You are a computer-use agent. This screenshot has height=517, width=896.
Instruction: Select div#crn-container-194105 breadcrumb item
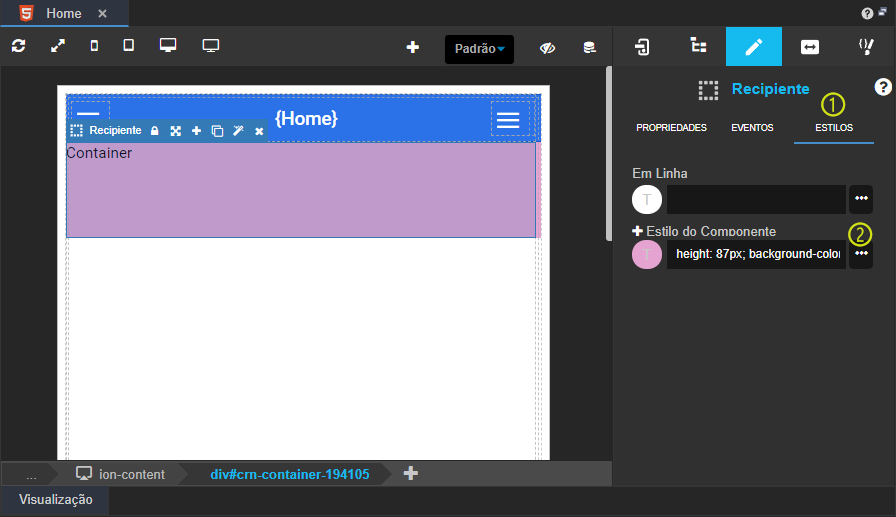(x=290, y=474)
